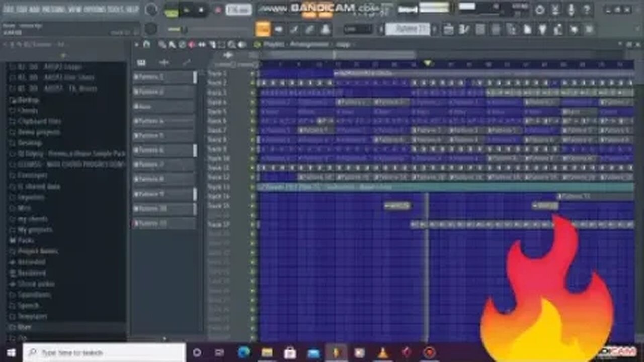Screen dimensions: 644x362
Task: Mute Track 1 using its green light
Action: pos(253,73)
